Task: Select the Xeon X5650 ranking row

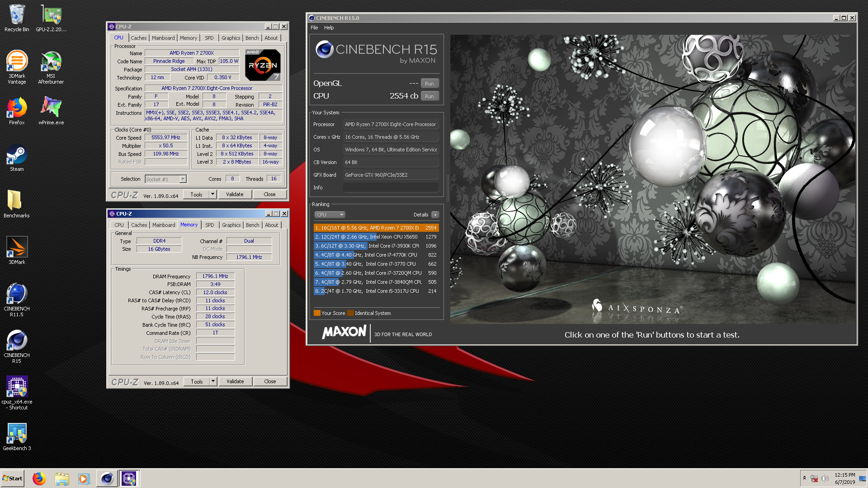Action: coord(376,237)
